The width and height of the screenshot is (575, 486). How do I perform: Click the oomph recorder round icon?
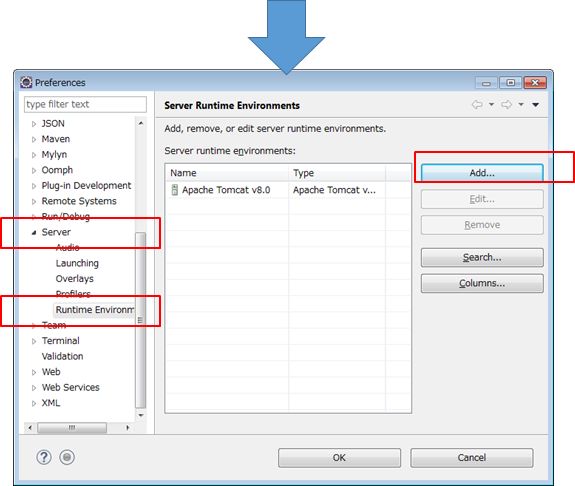(x=67, y=457)
